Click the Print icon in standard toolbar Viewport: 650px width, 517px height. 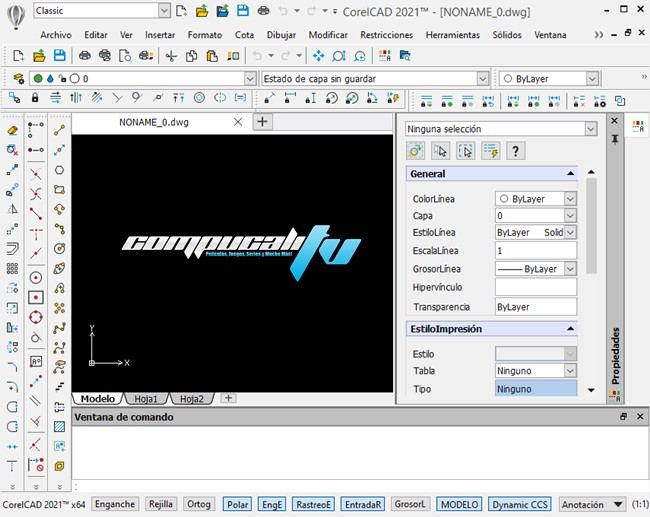coord(85,56)
